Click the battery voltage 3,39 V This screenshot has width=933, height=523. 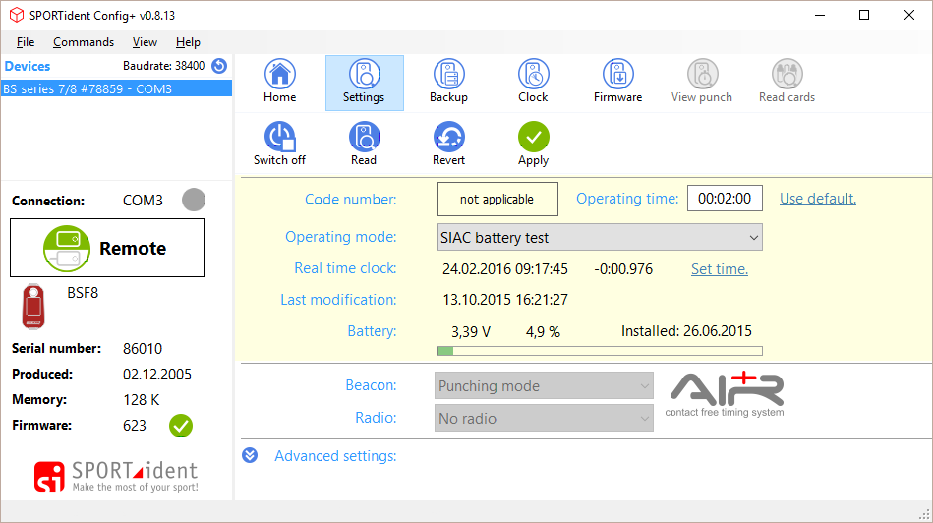(471, 331)
